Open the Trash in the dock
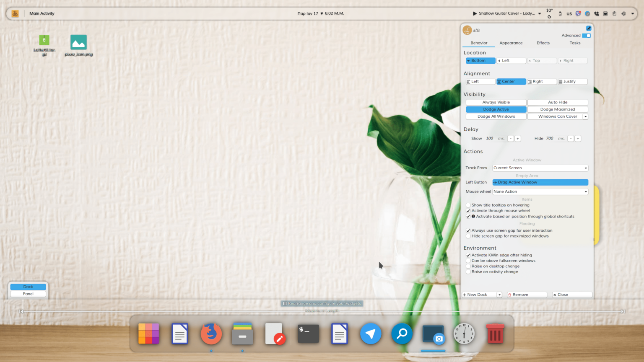 pyautogui.click(x=495, y=334)
